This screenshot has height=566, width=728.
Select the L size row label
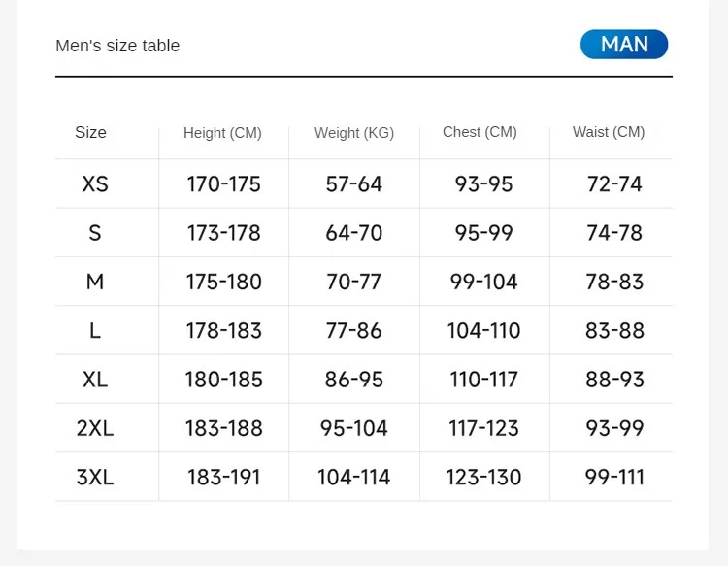pos(95,331)
